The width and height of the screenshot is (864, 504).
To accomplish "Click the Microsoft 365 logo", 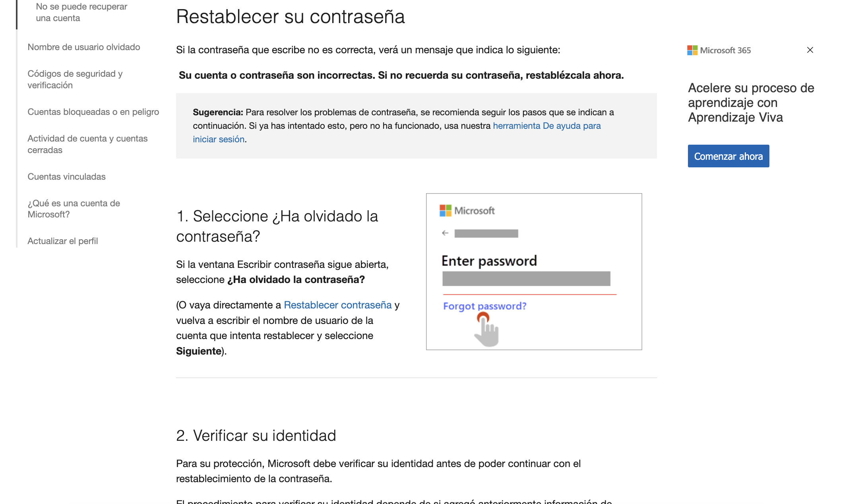I will 719,50.
